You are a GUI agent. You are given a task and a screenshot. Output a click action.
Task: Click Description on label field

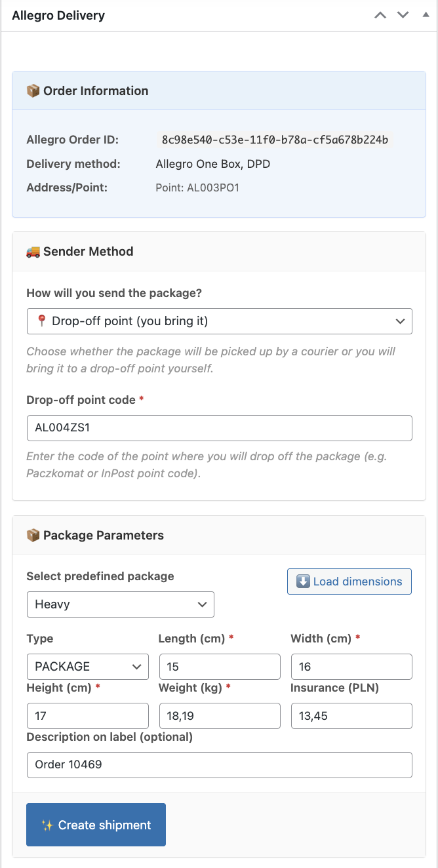coord(219,764)
